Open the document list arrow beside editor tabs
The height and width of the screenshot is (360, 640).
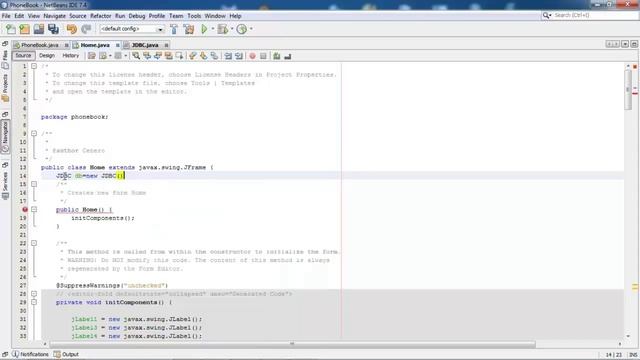point(625,44)
